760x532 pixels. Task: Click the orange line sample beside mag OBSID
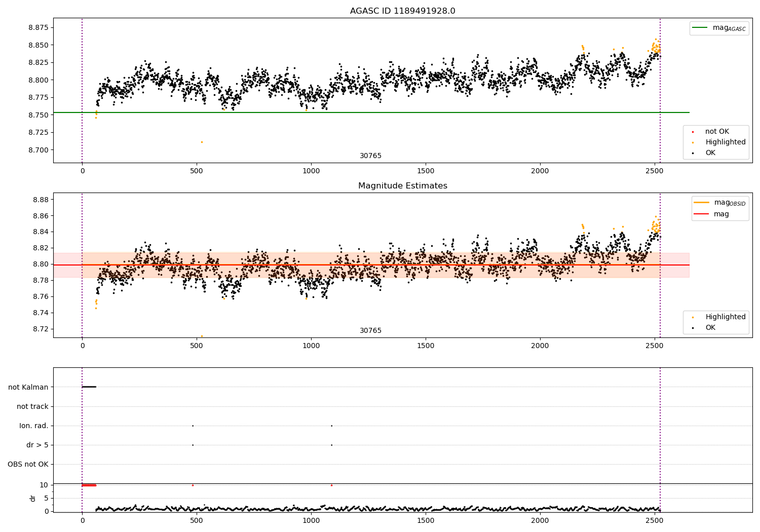701,203
